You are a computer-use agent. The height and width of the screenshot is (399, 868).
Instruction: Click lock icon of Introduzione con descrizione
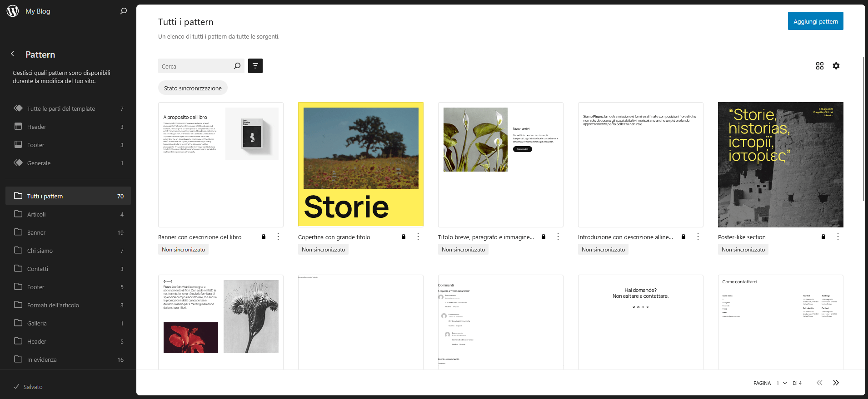[x=683, y=236]
